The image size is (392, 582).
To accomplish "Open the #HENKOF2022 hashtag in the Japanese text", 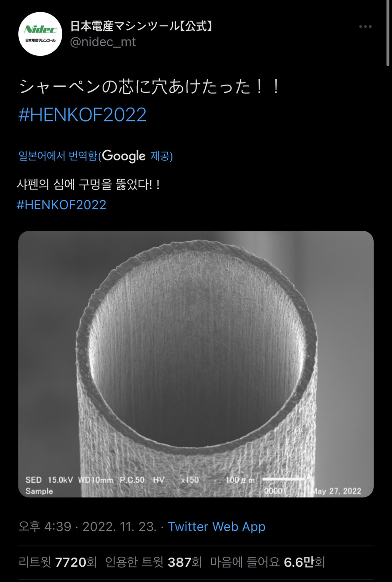I will click(82, 115).
